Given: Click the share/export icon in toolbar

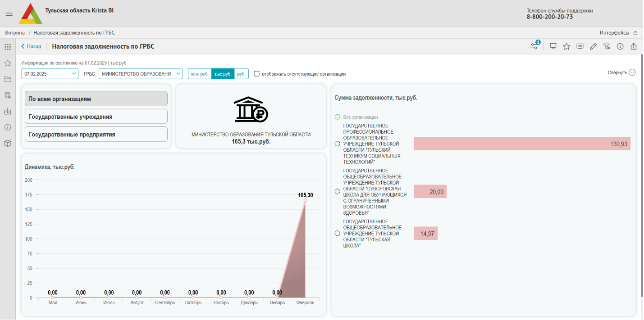Looking at the screenshot, I should point(634,46).
